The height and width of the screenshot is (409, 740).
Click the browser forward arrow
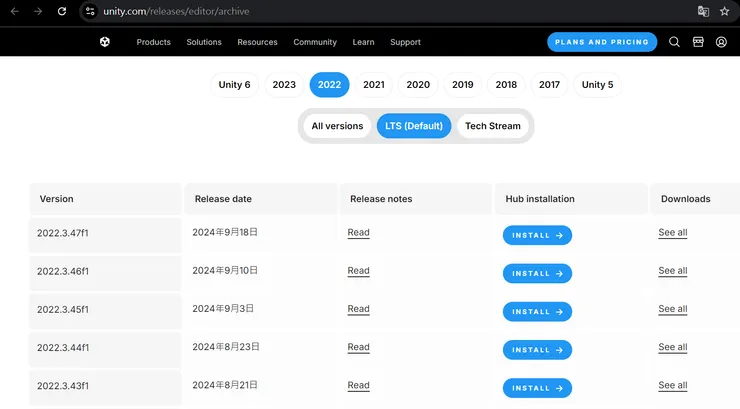(38, 11)
